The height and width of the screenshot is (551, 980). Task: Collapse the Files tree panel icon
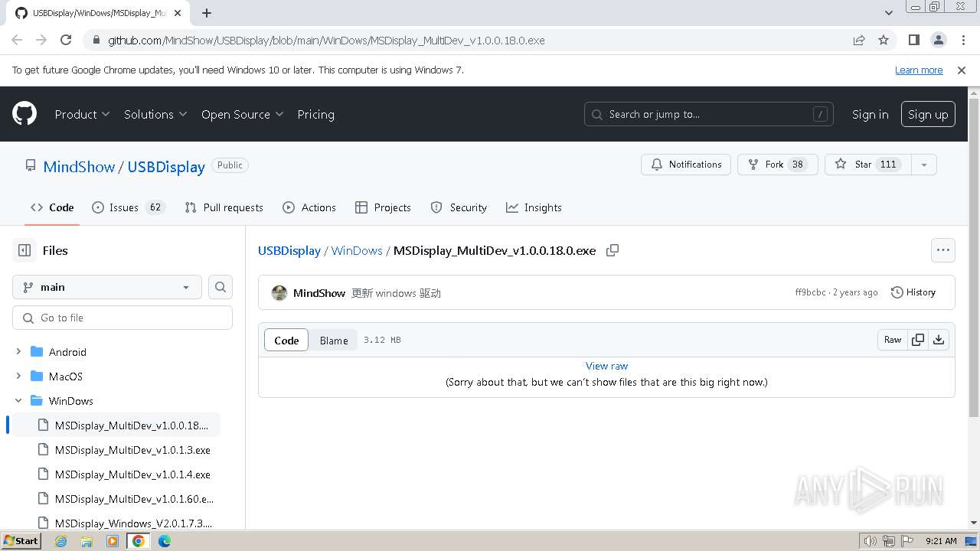click(x=24, y=250)
